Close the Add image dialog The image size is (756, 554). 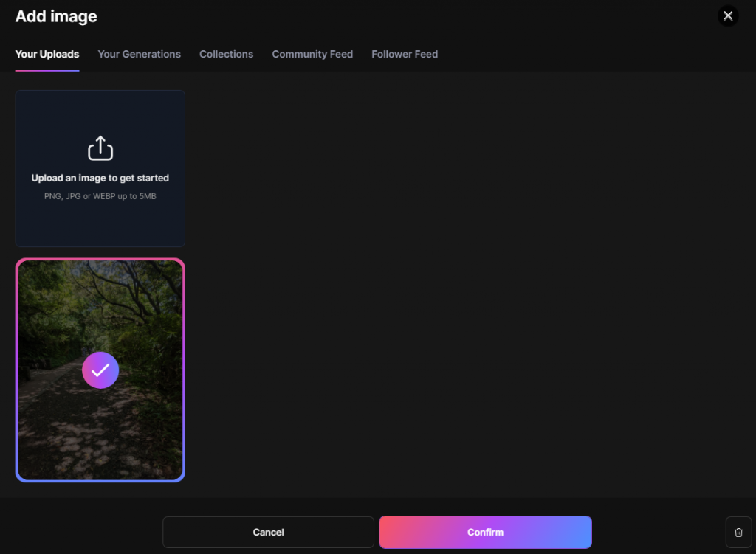click(728, 16)
